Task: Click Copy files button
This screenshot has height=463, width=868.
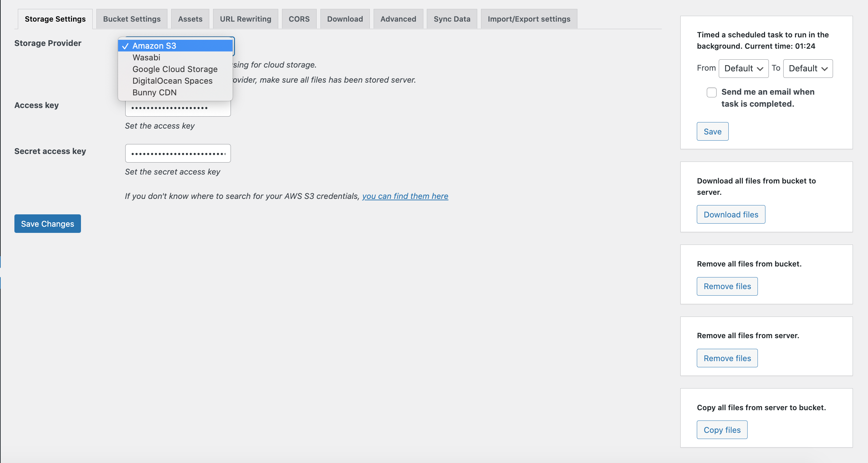Action: coord(722,430)
